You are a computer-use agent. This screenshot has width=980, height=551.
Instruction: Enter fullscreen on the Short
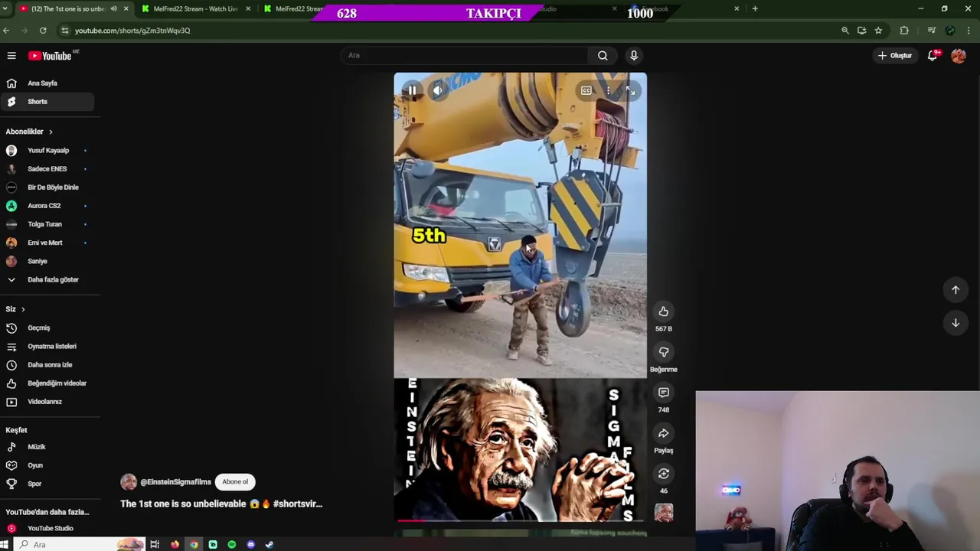pyautogui.click(x=630, y=90)
